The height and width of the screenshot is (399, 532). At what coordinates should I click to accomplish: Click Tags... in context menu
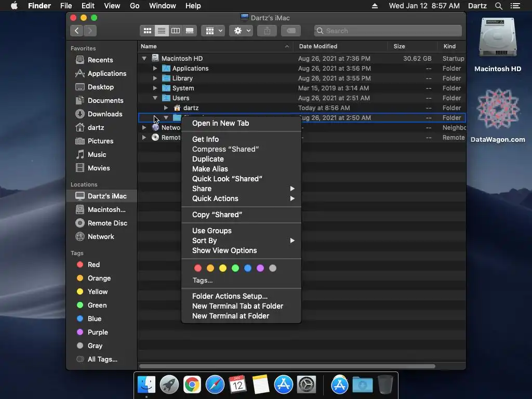(203, 280)
